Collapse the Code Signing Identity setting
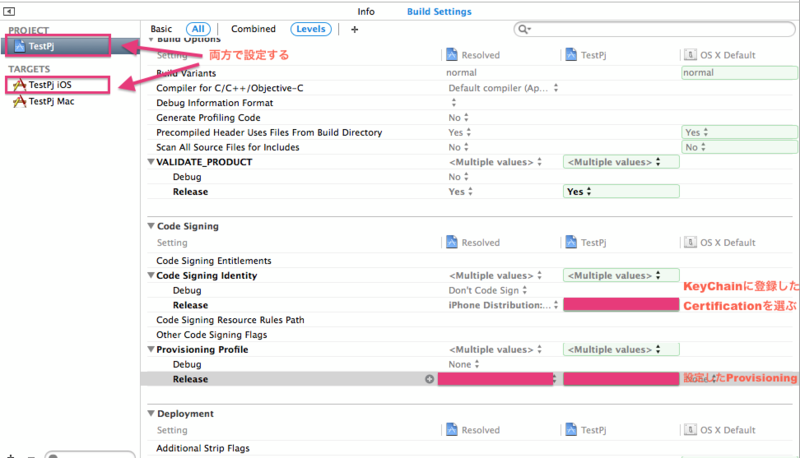 click(151, 275)
